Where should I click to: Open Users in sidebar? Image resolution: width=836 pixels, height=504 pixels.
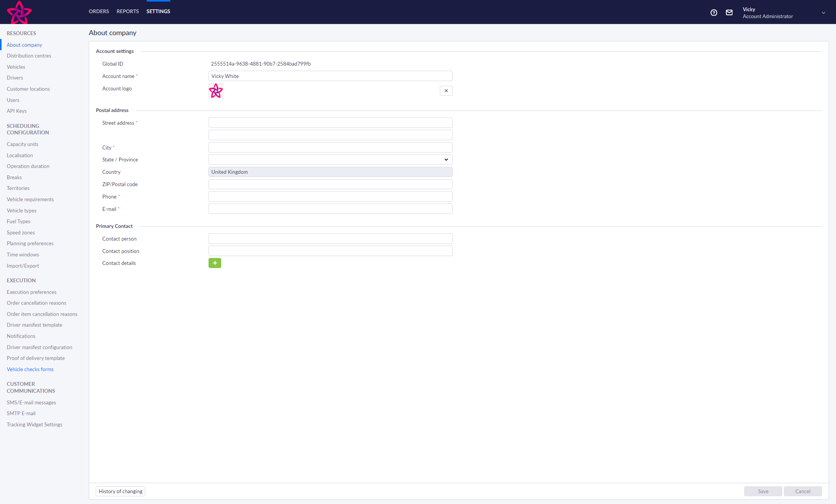tap(13, 100)
